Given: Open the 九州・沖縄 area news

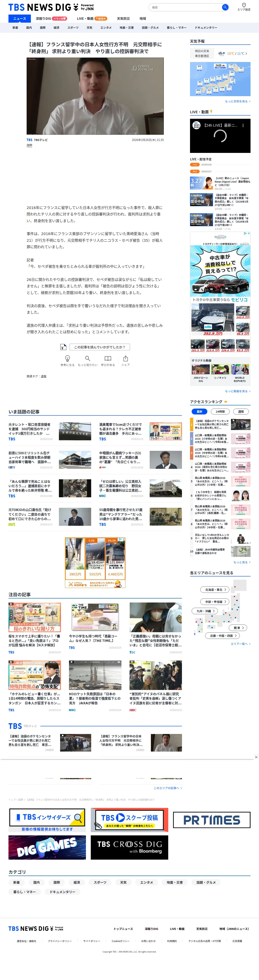Looking at the screenshot, I should 205,611.
